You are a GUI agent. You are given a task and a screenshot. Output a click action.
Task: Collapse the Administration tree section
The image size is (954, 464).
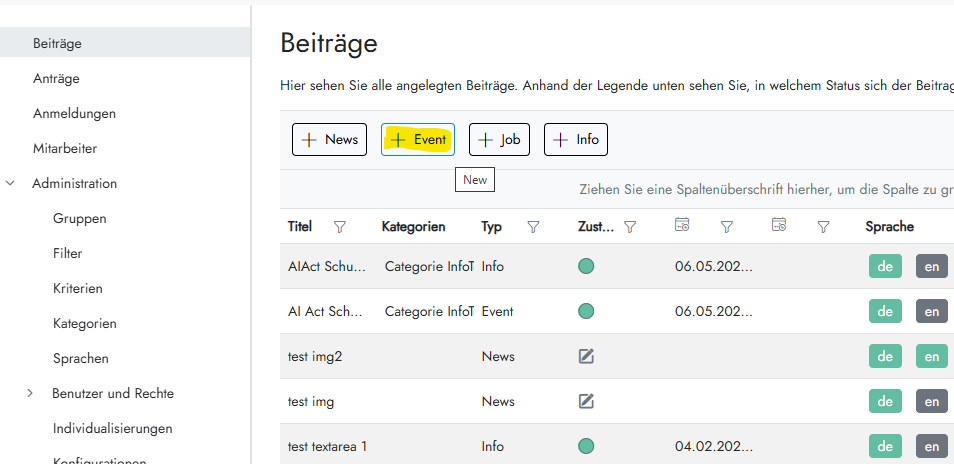pyautogui.click(x=11, y=184)
